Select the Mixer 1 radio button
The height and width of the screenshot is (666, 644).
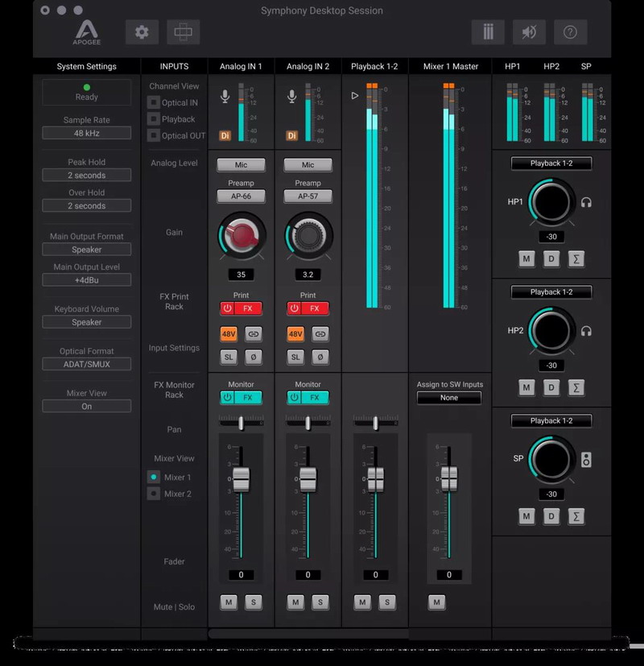click(x=153, y=477)
